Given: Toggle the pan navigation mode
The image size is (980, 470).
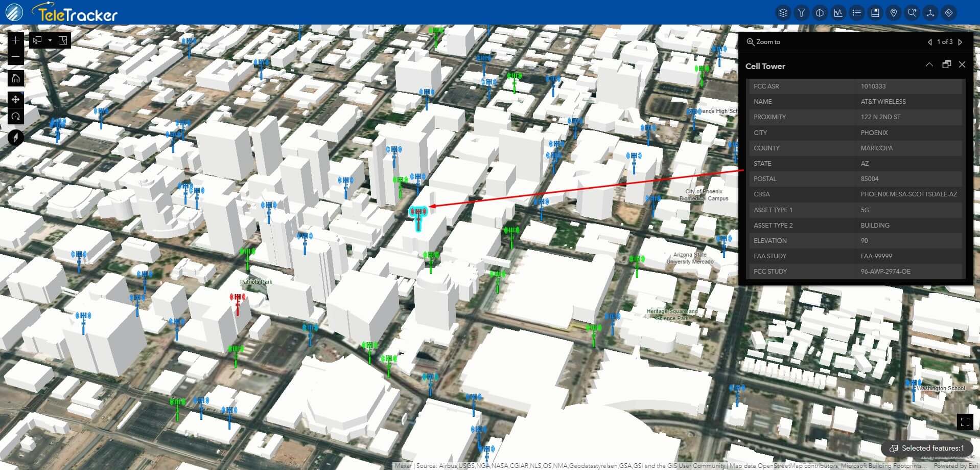Looking at the screenshot, I should coord(16,99).
